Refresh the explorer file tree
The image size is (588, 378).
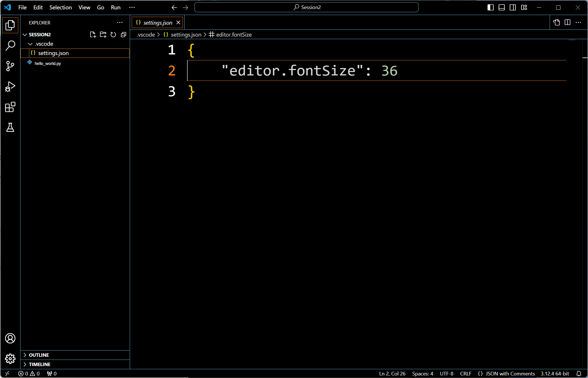point(113,35)
